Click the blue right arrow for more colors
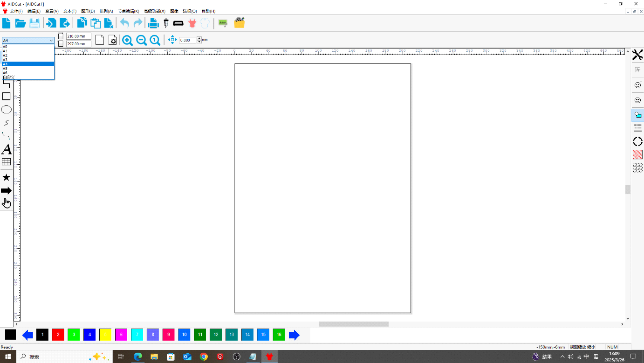 point(294,335)
